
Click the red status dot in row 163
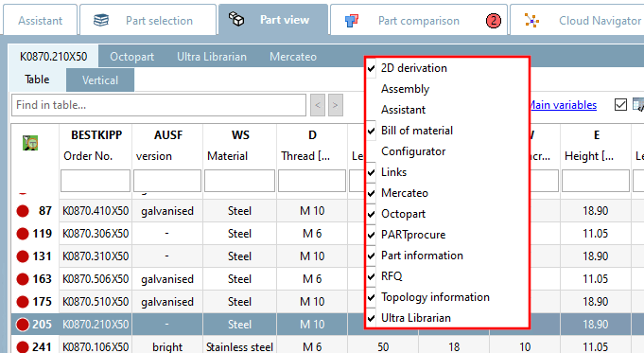[23, 279]
